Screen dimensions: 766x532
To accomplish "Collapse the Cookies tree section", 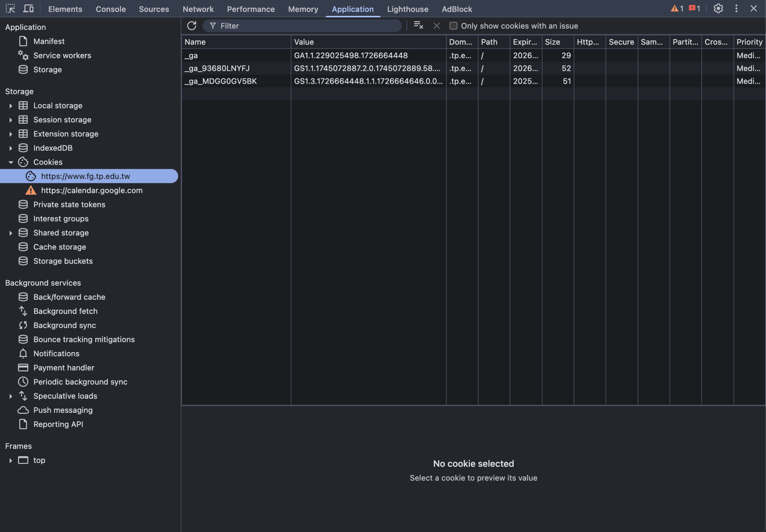I will tap(11, 162).
